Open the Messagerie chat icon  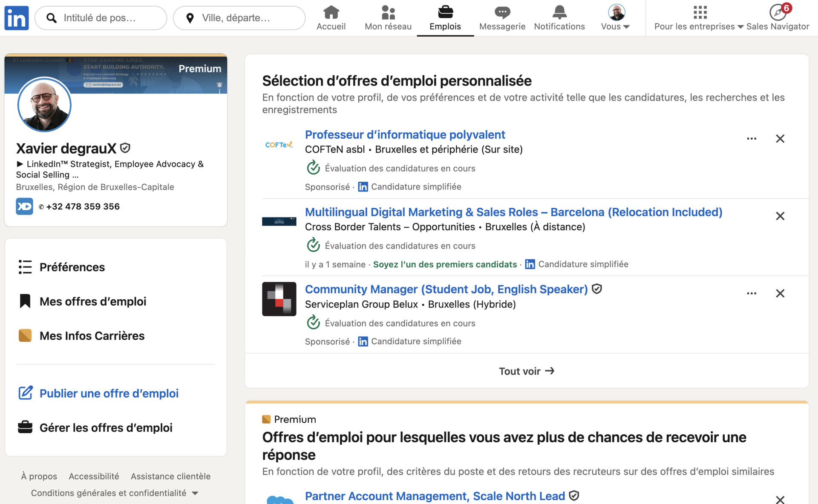click(x=502, y=13)
